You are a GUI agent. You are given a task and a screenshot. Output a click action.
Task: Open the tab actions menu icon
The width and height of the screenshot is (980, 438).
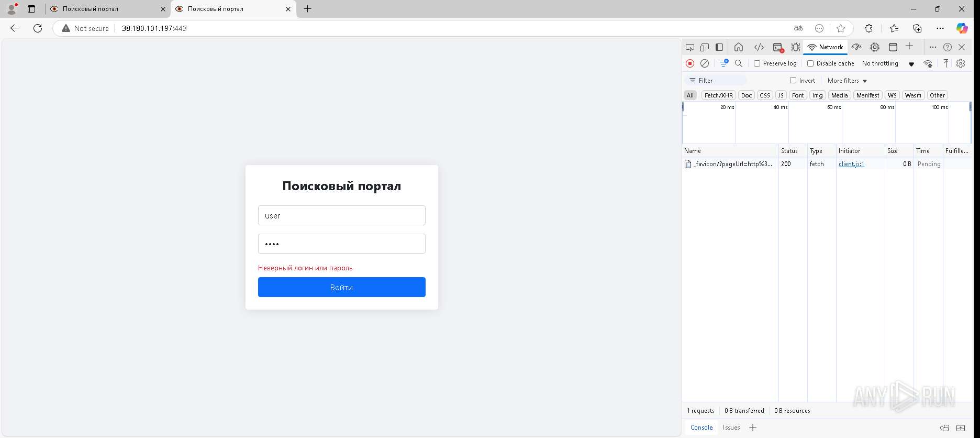31,9
